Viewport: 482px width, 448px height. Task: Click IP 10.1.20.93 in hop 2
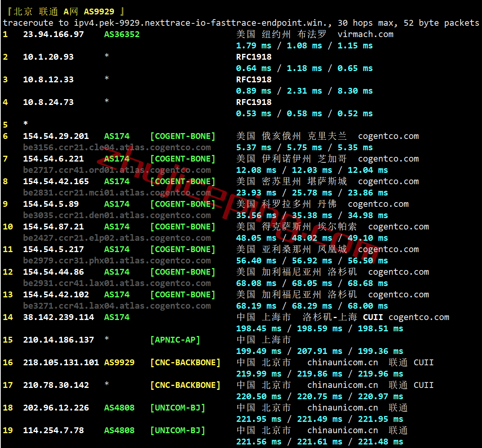48,57
